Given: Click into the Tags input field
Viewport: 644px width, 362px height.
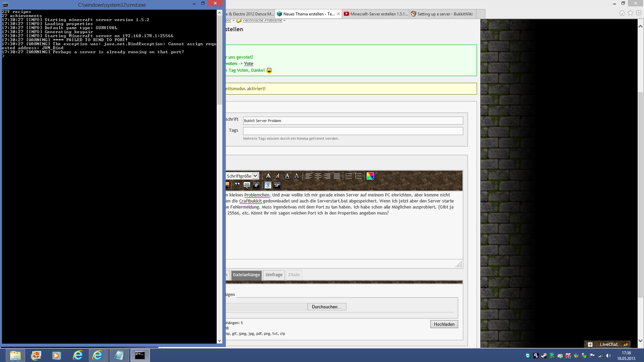Looking at the screenshot, I should click(x=353, y=131).
